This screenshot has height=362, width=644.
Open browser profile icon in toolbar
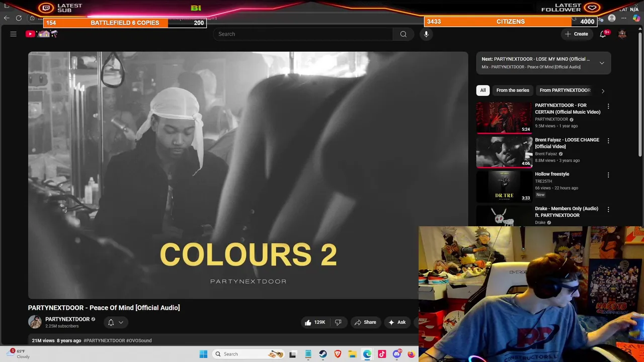point(612,18)
